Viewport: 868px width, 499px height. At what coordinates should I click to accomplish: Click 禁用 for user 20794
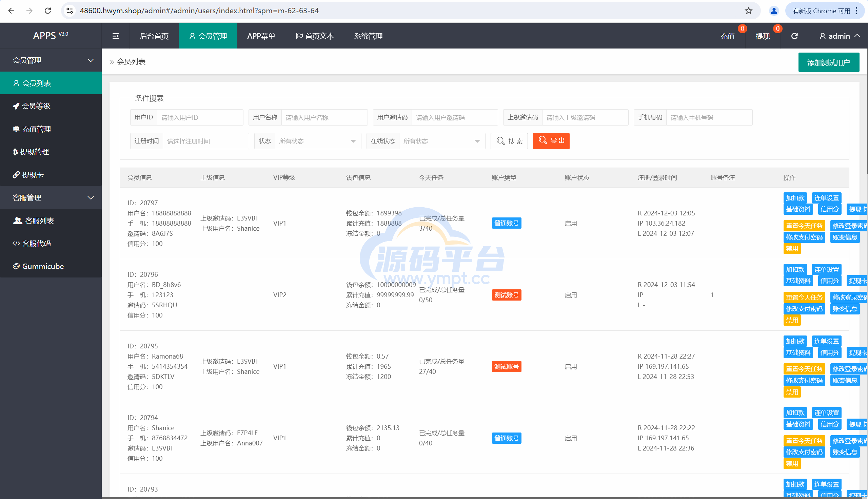tap(792, 464)
